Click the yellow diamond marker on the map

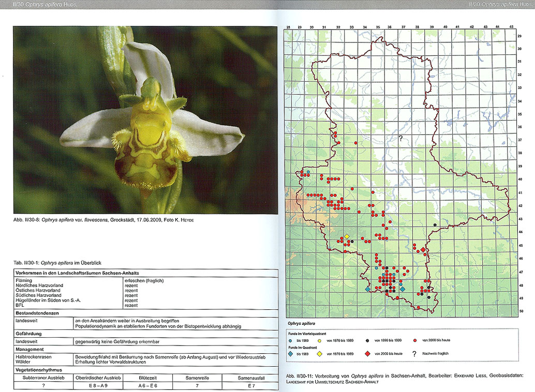347,236
